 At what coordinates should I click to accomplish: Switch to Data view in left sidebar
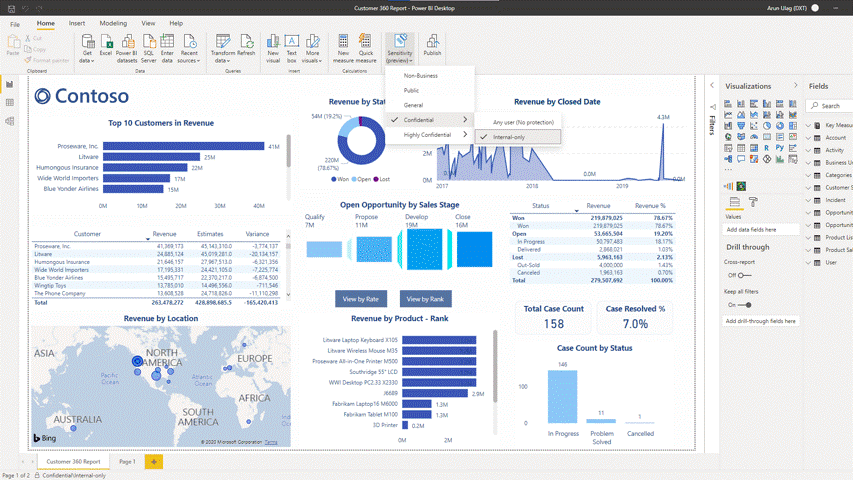coord(9,103)
